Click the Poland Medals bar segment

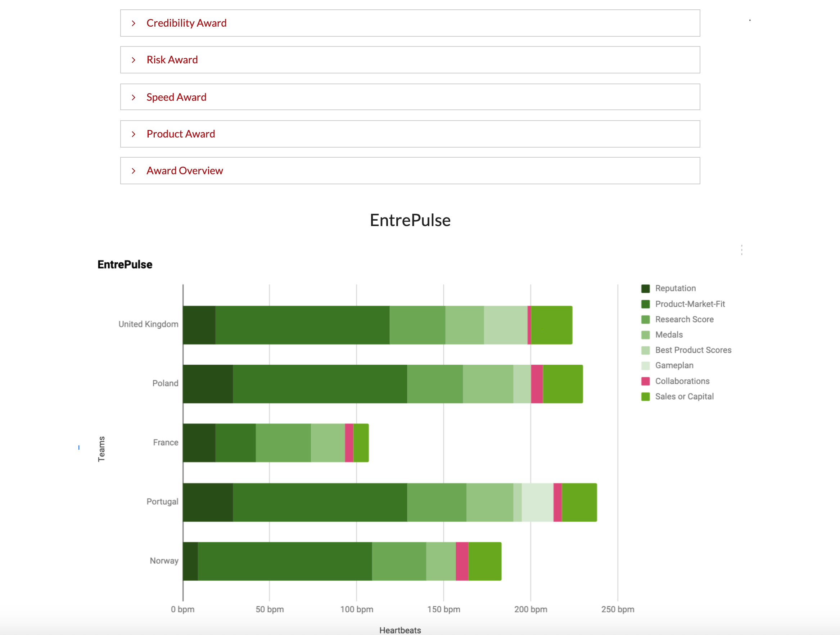point(488,384)
